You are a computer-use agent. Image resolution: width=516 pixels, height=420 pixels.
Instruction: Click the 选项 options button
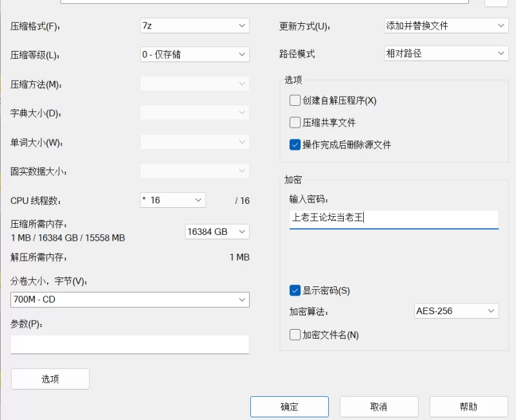point(50,379)
